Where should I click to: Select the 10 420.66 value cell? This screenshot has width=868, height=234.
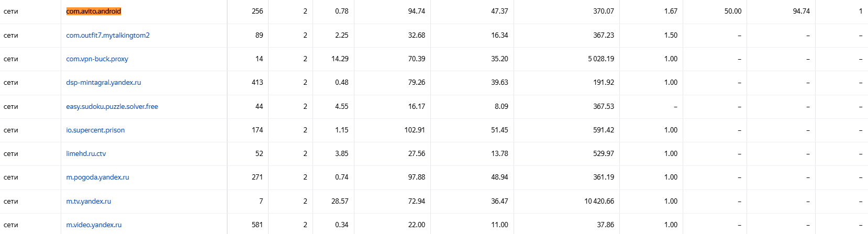[x=599, y=201]
